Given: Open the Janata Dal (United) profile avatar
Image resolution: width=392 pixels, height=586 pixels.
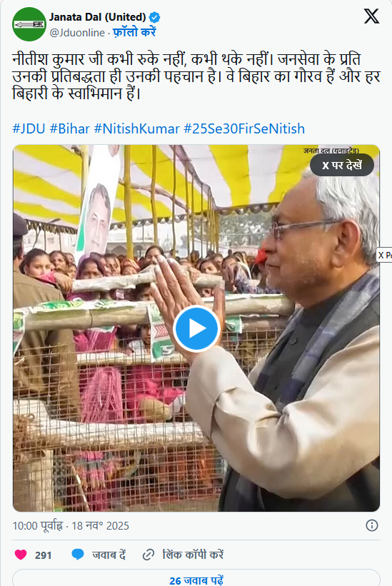Looking at the screenshot, I should [29, 24].
